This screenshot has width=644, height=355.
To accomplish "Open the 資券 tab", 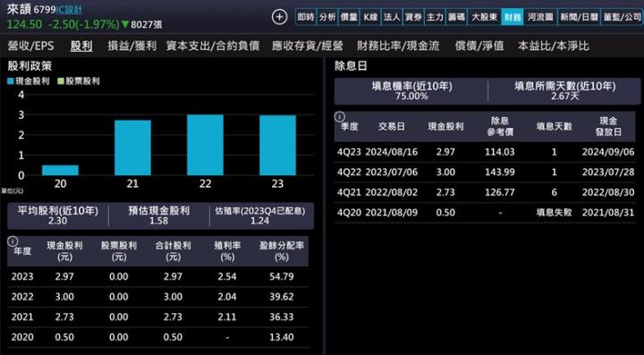I will 413,17.
